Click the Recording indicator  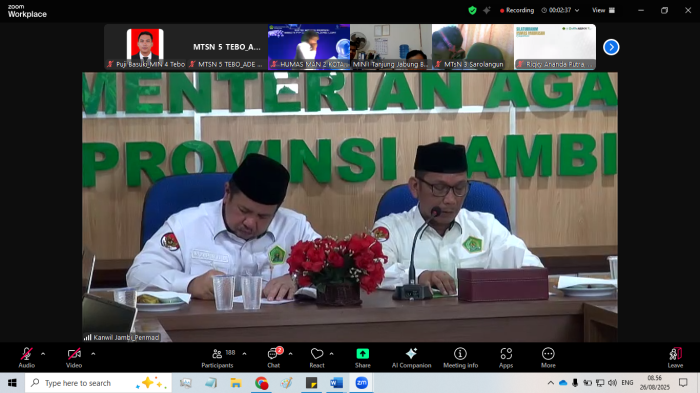[x=517, y=10]
